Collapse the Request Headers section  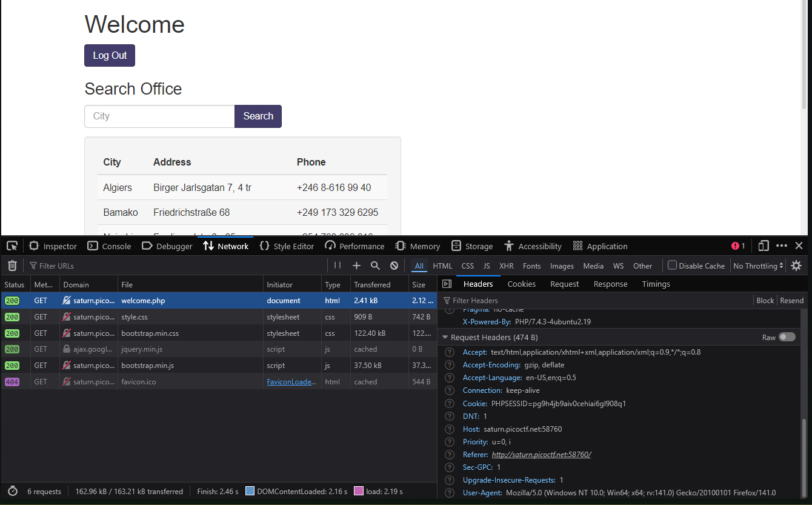[445, 337]
